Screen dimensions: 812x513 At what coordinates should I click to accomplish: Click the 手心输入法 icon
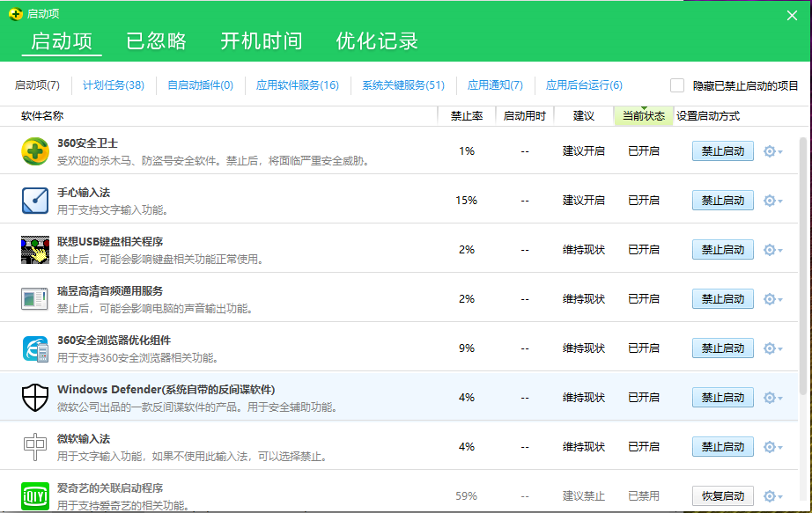[x=35, y=201]
